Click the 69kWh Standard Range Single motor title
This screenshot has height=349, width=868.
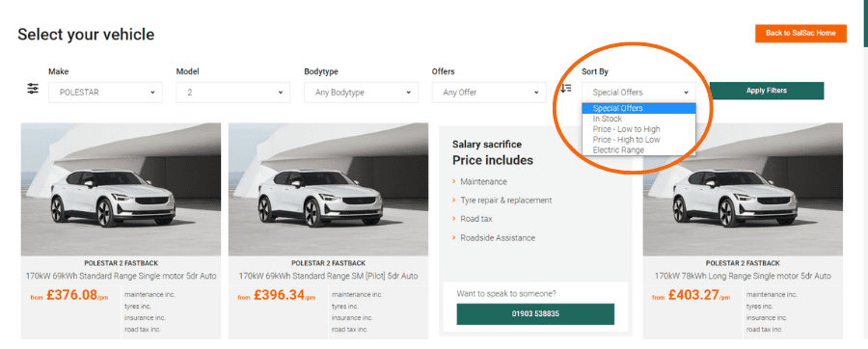pyautogui.click(x=121, y=276)
